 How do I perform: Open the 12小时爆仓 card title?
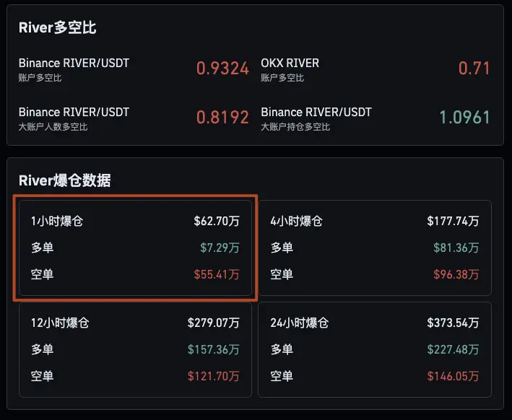[x=60, y=323]
